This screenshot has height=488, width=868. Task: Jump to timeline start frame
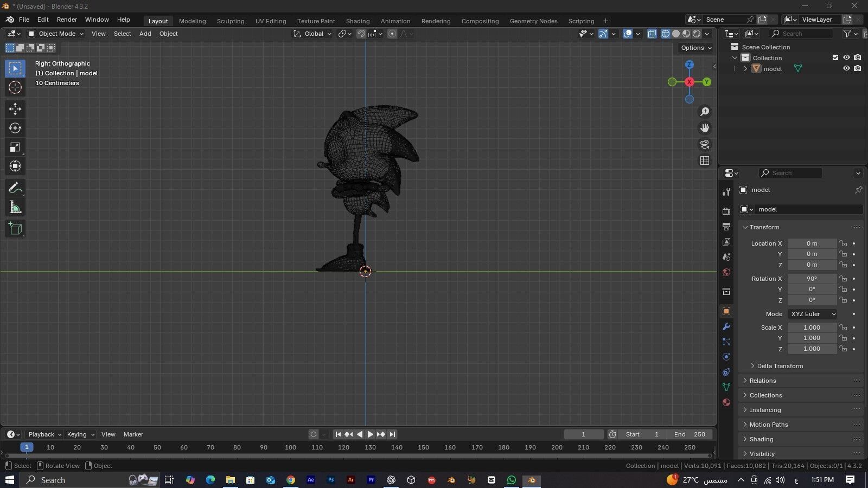click(338, 434)
